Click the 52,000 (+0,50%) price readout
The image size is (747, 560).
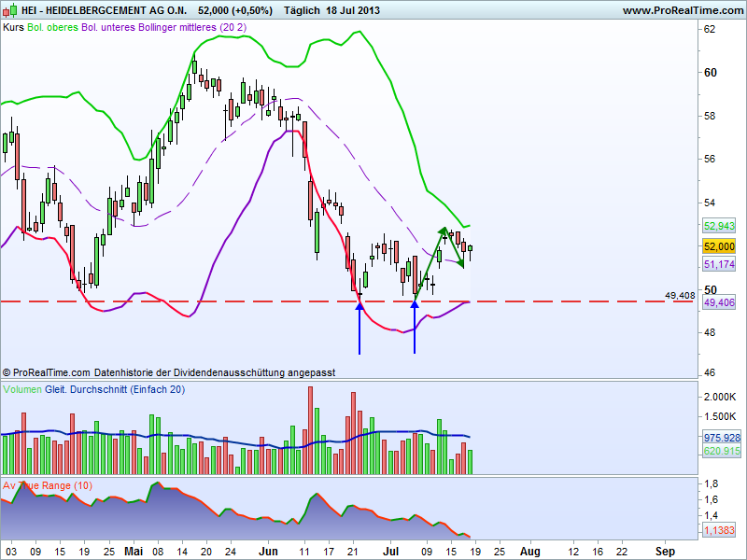(235, 10)
